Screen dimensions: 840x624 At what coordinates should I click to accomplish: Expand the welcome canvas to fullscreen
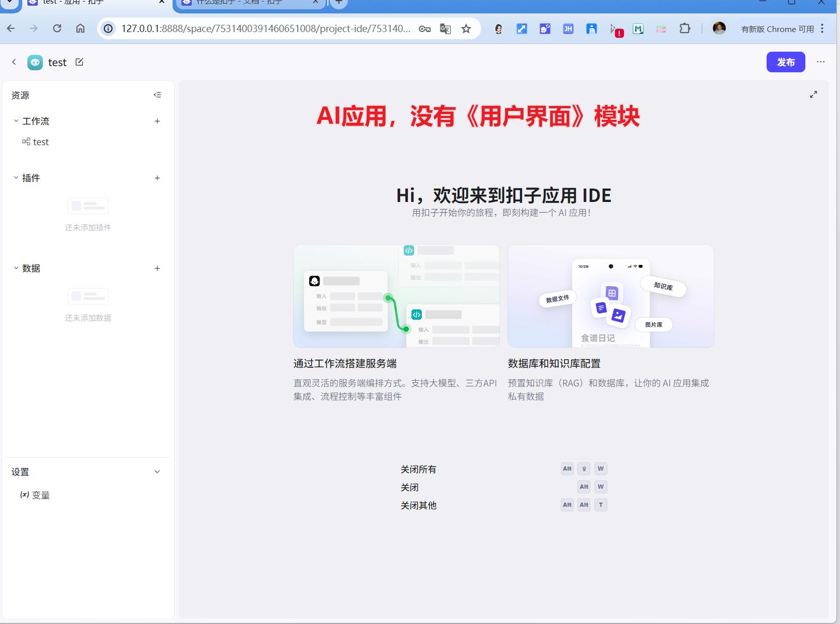(814, 95)
